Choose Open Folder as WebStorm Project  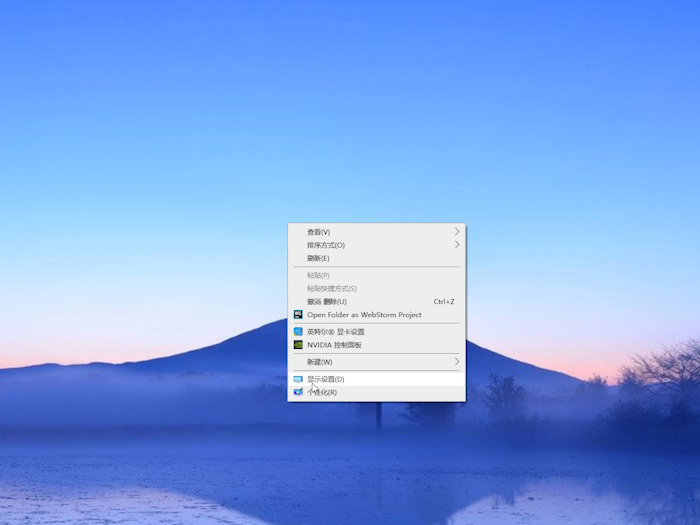point(364,315)
